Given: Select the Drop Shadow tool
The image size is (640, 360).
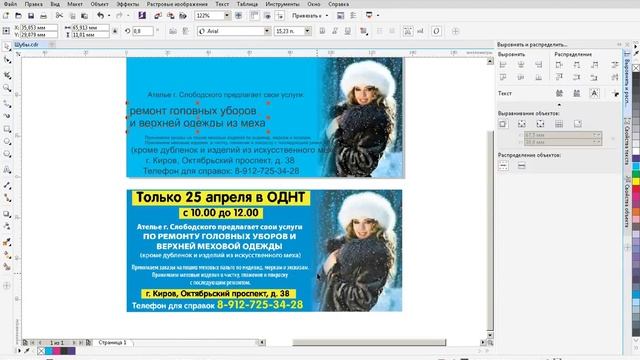Looking at the screenshot, I should (x=7, y=213).
